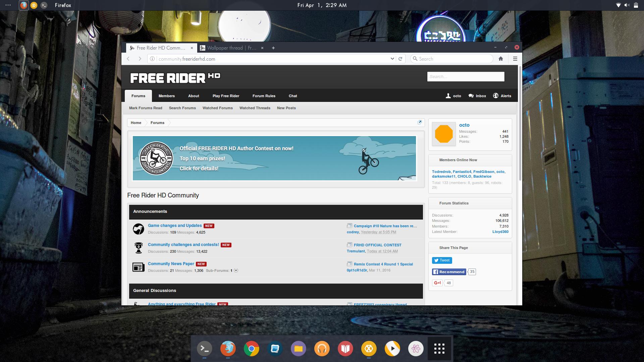The height and width of the screenshot is (362, 644).
Task: Open the New Posts link
Action: click(x=286, y=108)
